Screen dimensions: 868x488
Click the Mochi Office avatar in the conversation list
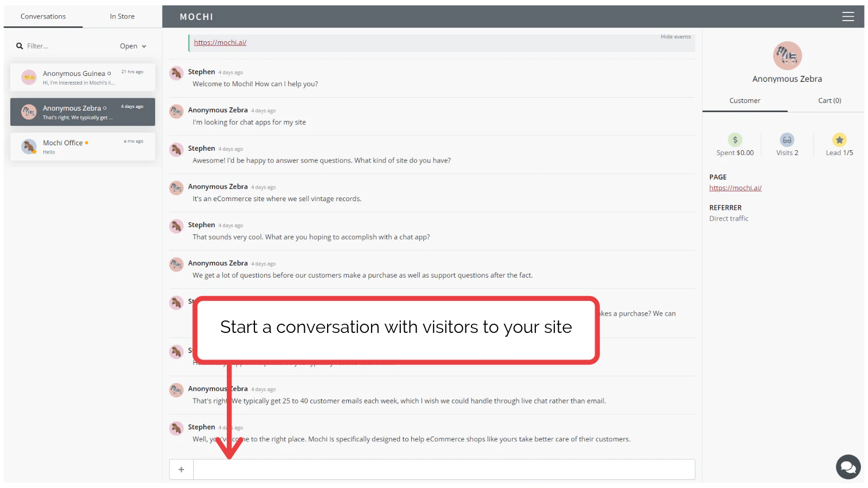click(29, 146)
